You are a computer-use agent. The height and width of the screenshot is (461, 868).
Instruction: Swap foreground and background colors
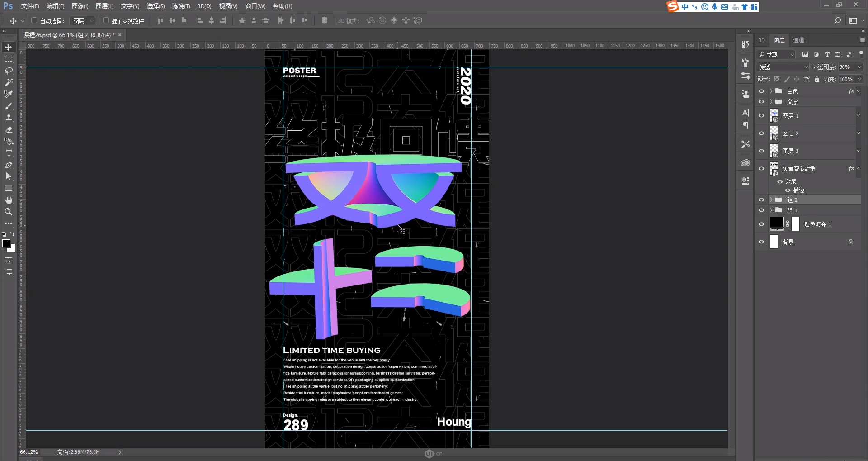point(12,234)
